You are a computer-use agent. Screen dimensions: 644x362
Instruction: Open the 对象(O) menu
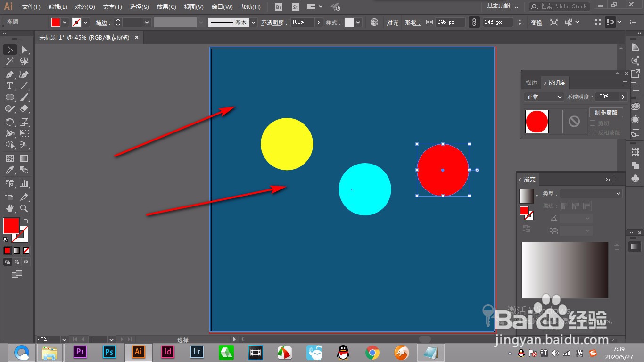pos(85,7)
